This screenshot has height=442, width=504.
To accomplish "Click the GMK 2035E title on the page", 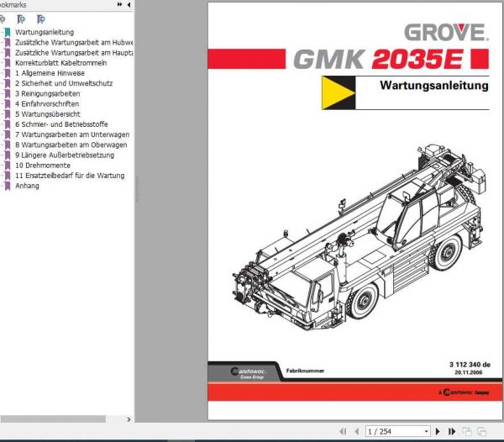I will point(378,59).
